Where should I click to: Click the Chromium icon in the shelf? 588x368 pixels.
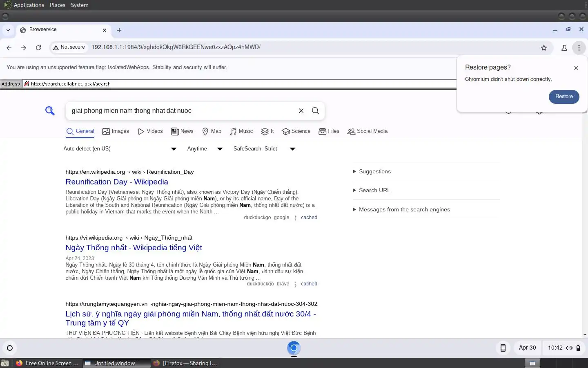(294, 348)
